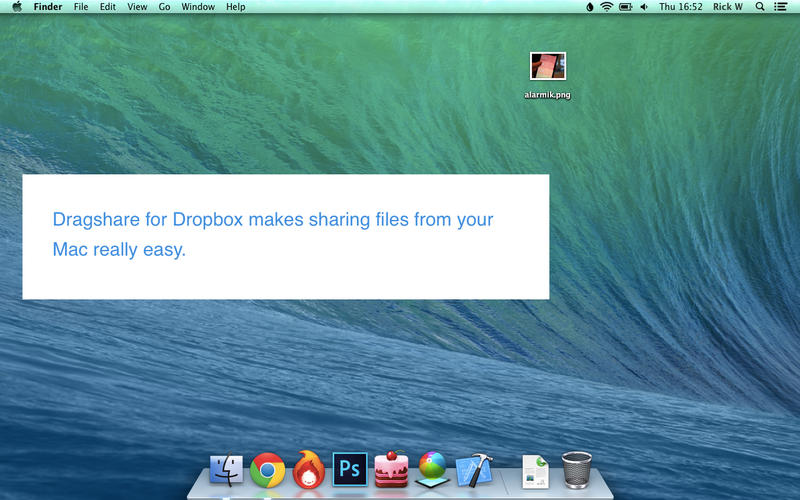Open the pink cake app in dock

point(391,469)
